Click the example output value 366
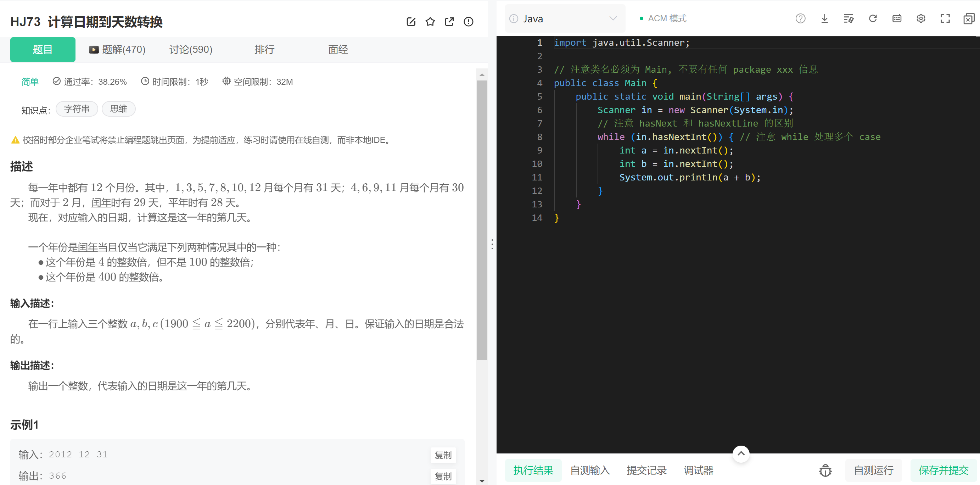The width and height of the screenshot is (980, 485). 57,476
